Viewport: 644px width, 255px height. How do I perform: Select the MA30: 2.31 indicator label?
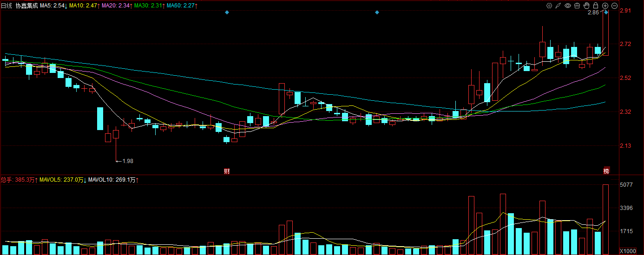pyautogui.click(x=149, y=6)
